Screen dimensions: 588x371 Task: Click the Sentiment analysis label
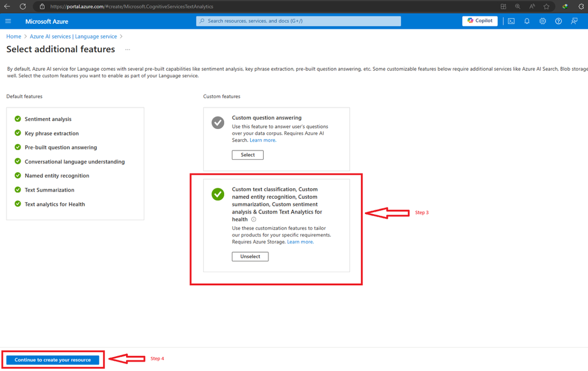(48, 119)
